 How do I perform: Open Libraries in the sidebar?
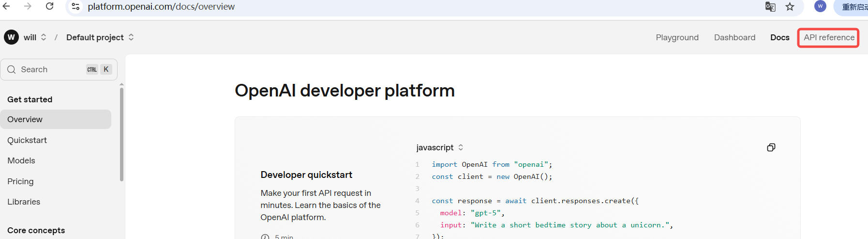(24, 202)
